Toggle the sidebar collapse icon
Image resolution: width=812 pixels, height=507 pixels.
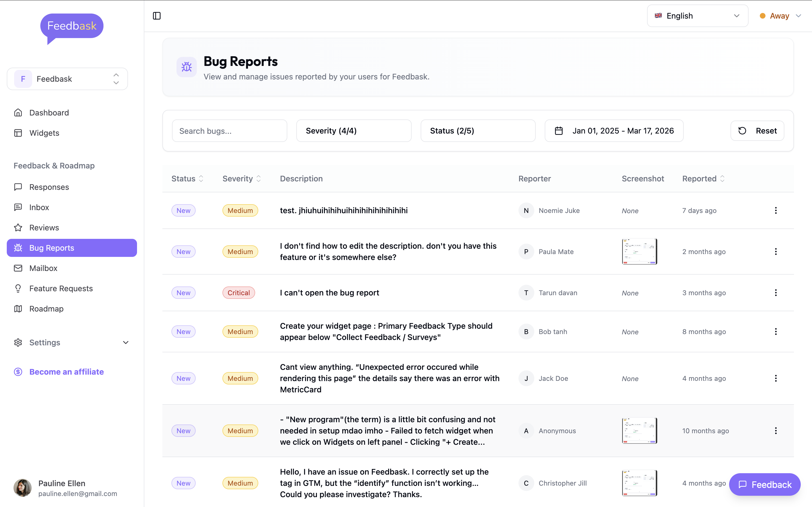click(157, 15)
